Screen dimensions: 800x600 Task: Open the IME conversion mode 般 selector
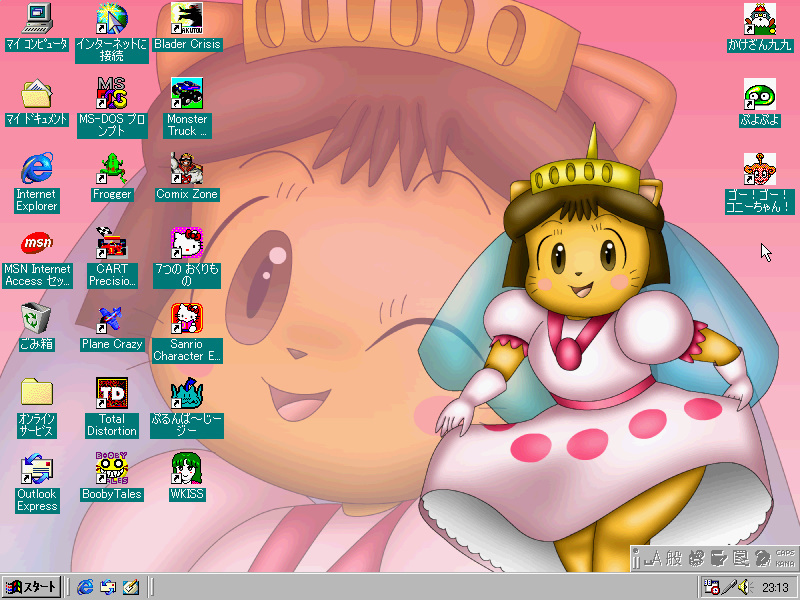[x=673, y=559]
